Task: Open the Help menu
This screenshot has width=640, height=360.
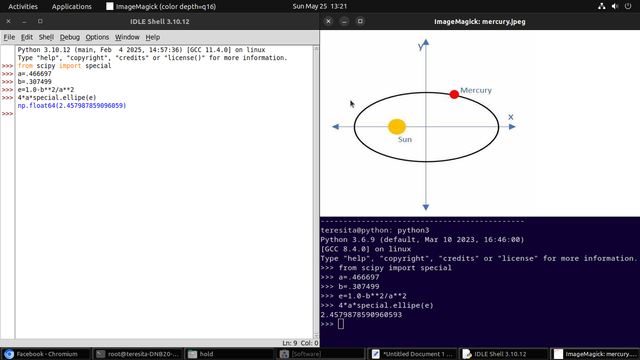Action: 153,37
